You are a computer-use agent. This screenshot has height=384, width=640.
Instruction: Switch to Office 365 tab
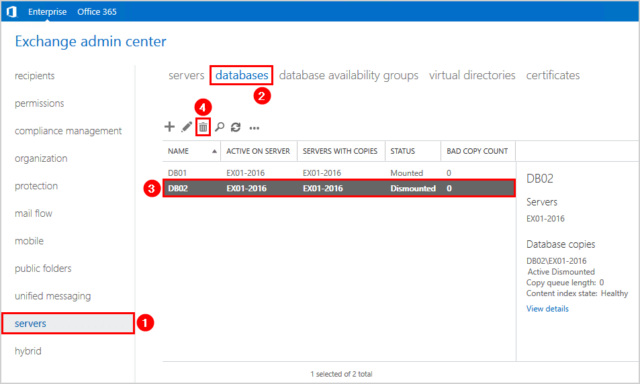coord(97,12)
